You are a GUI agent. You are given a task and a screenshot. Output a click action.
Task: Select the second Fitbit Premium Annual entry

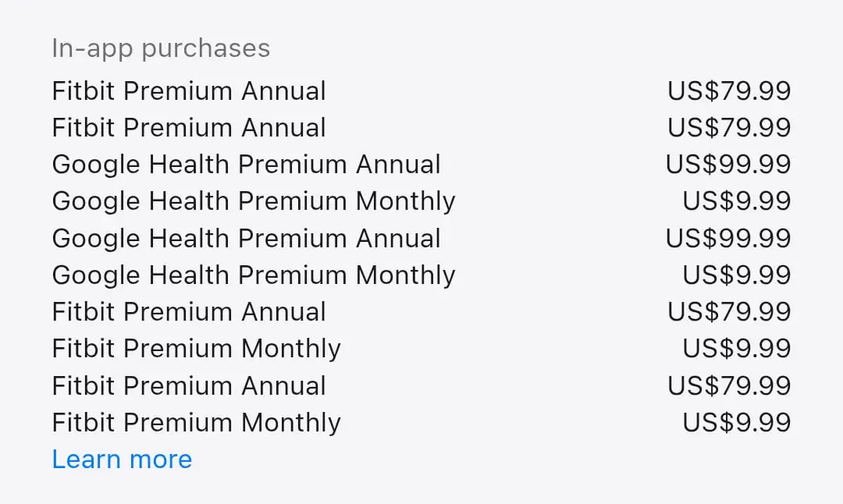[188, 127]
